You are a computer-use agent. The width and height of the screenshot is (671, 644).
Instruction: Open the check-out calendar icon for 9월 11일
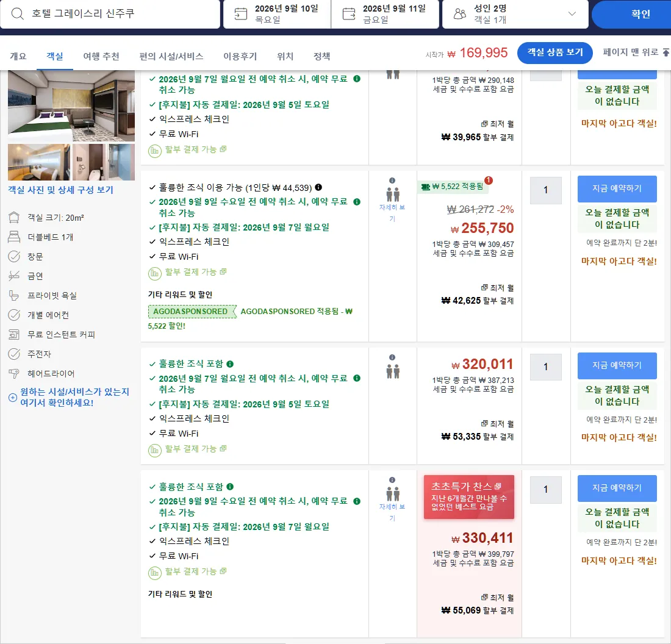tap(349, 13)
